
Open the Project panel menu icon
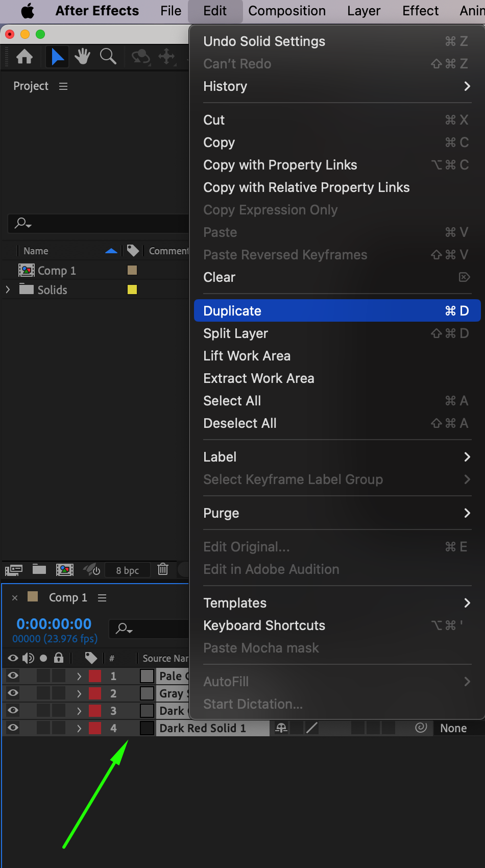click(x=63, y=86)
